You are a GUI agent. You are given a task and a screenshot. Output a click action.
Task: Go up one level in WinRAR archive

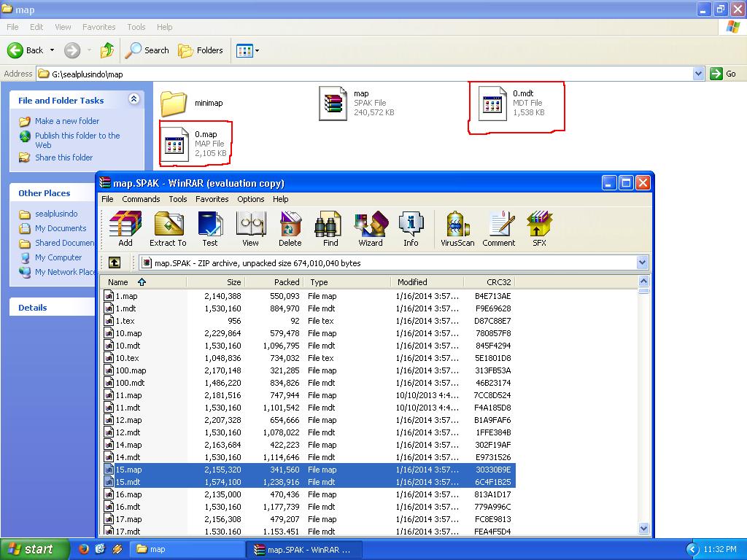point(115,262)
